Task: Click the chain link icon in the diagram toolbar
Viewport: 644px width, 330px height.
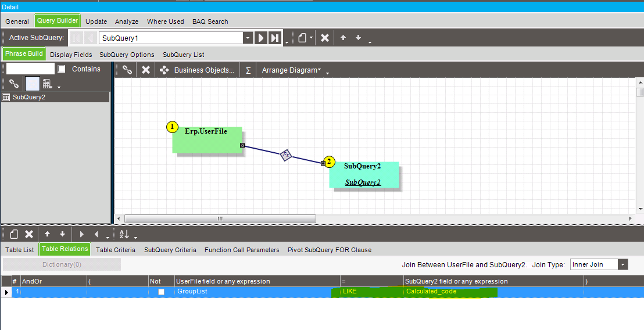Action: (127, 70)
